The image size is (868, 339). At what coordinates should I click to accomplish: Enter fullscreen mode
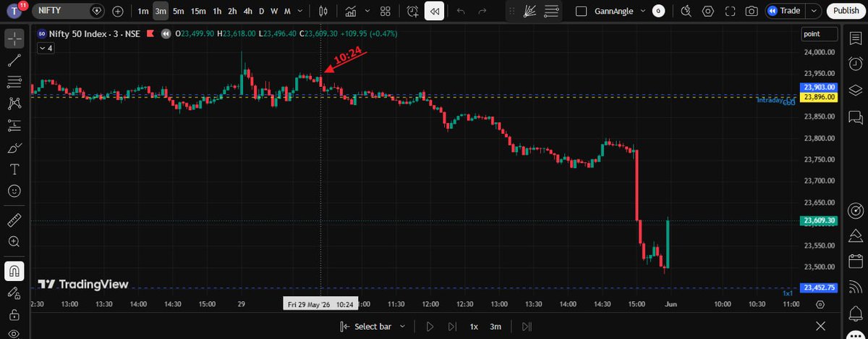[730, 11]
